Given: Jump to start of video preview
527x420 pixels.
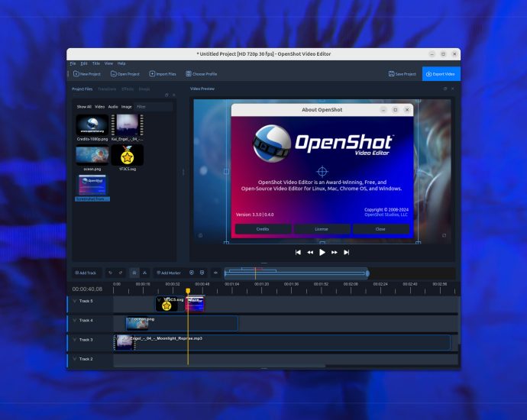Looking at the screenshot, I should [x=298, y=252].
